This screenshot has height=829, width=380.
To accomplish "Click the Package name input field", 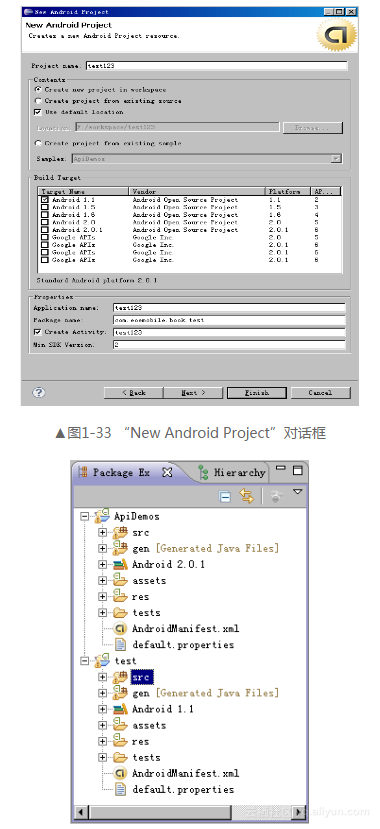I will (229, 320).
